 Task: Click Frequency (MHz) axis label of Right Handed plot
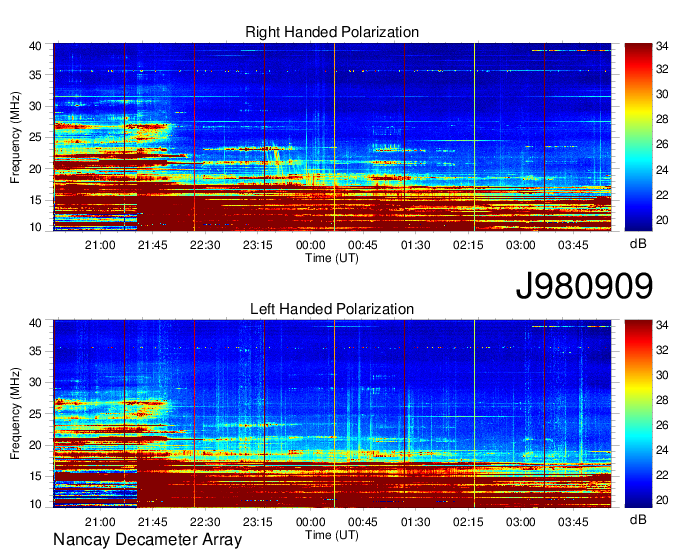[x=15, y=137]
